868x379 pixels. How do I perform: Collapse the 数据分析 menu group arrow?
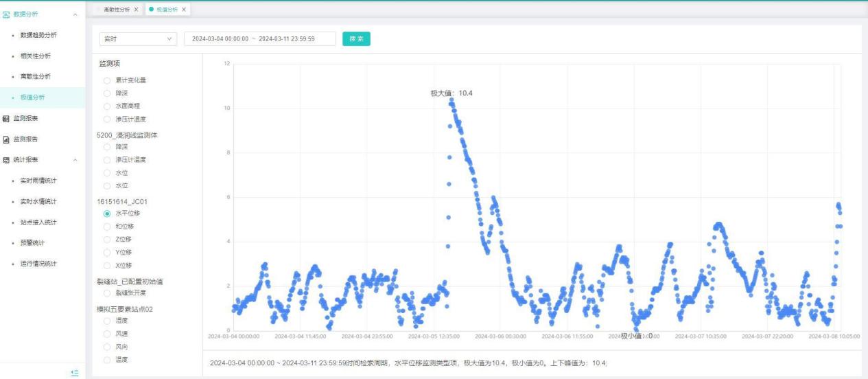75,14
